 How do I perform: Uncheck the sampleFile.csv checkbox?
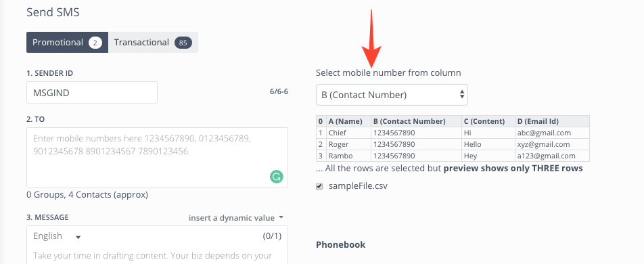pyautogui.click(x=319, y=186)
